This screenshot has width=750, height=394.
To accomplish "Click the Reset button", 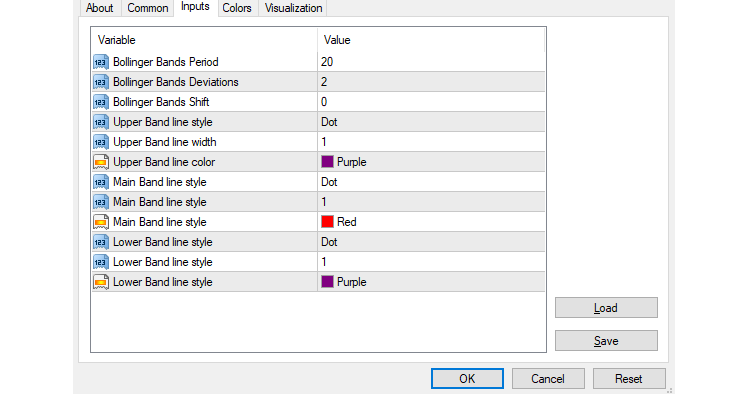I will point(629,379).
